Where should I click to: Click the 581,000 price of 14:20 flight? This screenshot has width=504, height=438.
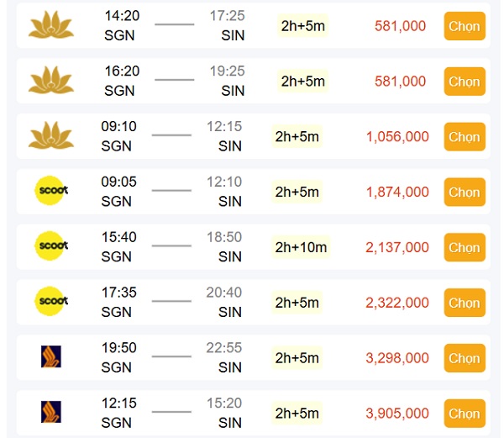(x=400, y=26)
